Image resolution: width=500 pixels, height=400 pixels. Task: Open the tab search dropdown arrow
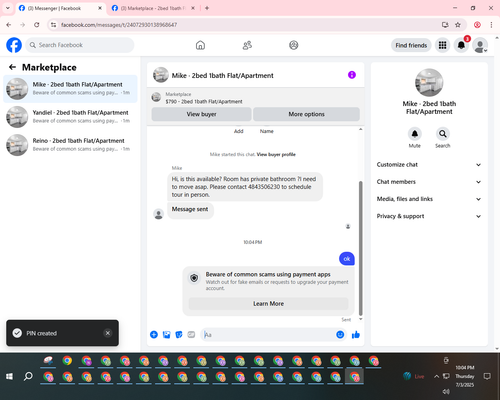8,8
